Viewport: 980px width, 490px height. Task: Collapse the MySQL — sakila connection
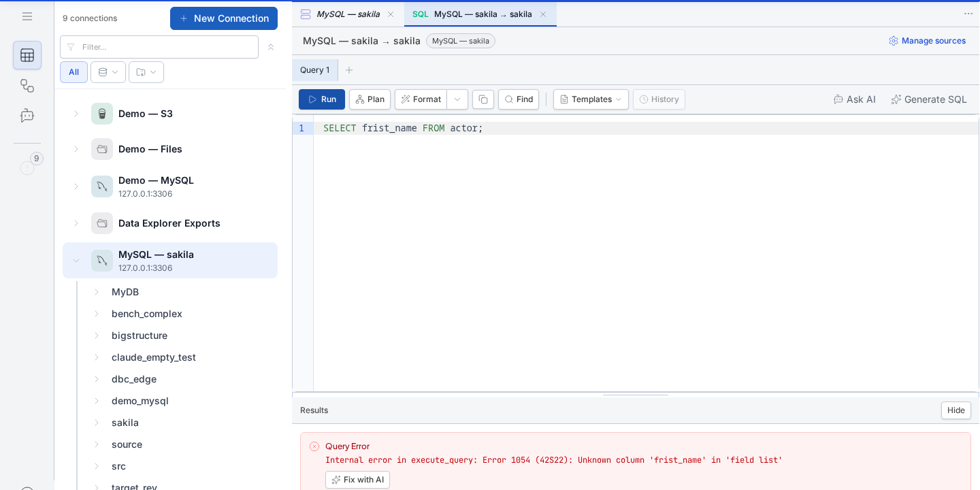coord(76,261)
